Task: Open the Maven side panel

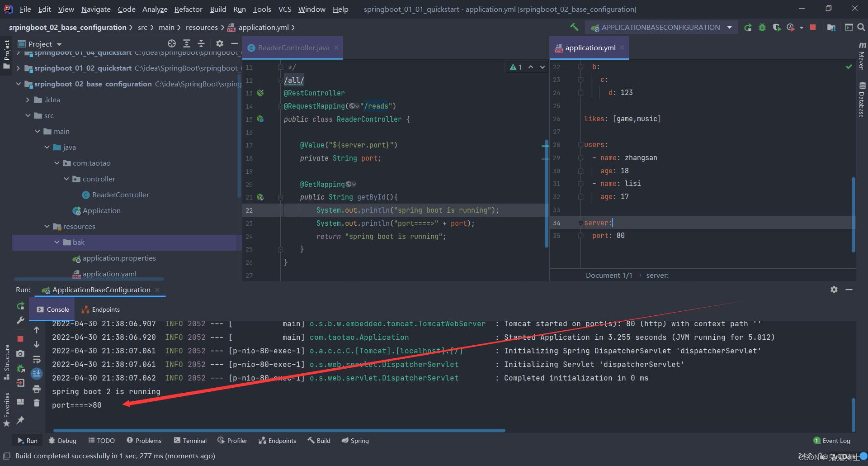Action: (x=862, y=57)
